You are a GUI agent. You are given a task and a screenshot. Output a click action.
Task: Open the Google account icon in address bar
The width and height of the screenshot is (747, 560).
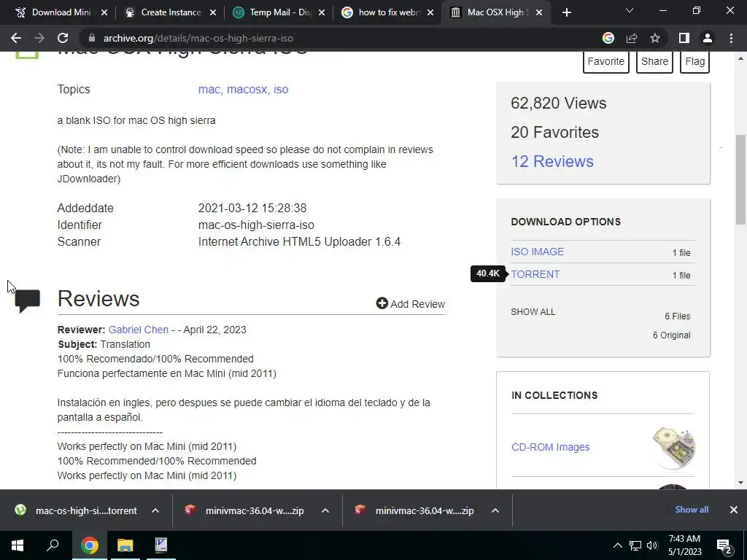coord(608,38)
